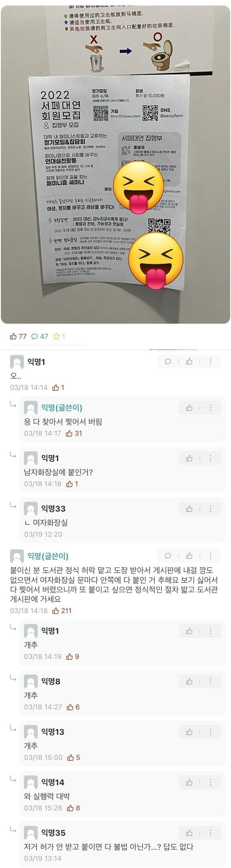This screenshot has height=868, width=231.
Task: Open the post's 47 comments count
Action: pyautogui.click(x=39, y=336)
